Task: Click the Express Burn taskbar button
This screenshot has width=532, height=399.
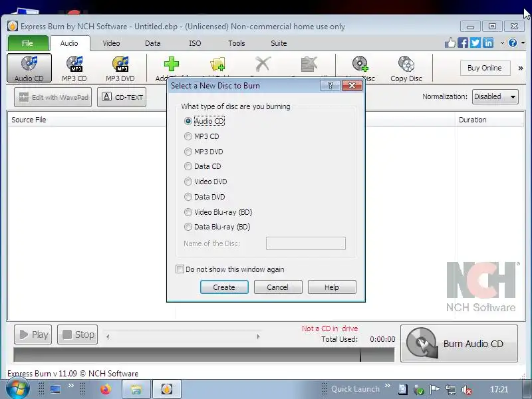Action: point(167,389)
